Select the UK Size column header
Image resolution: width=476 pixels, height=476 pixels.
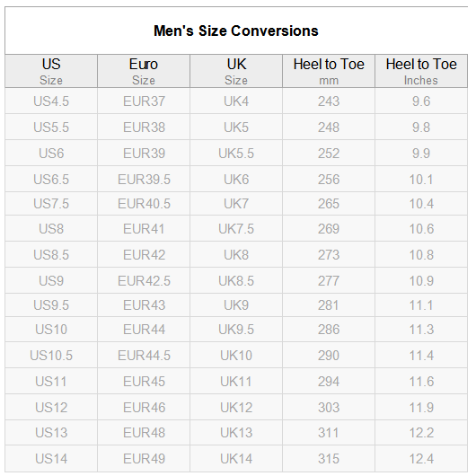click(x=236, y=71)
